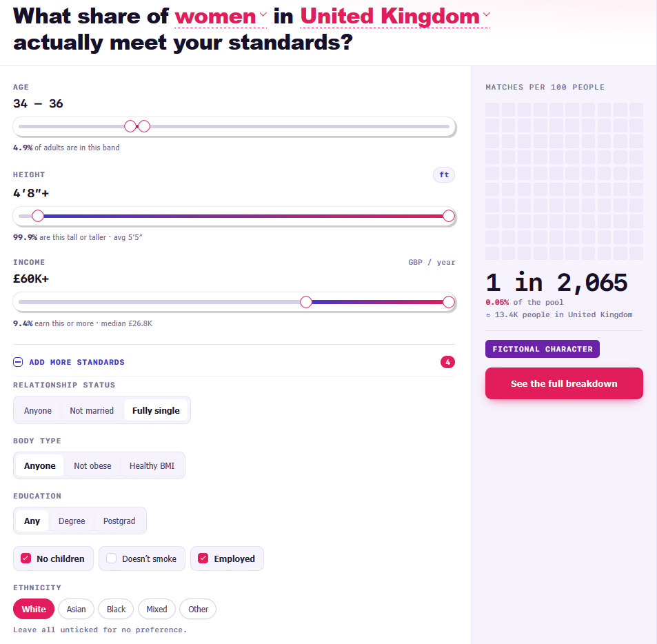Screen dimensions: 657x644
Task: Click the height slider minimum handle
Action: click(x=38, y=216)
